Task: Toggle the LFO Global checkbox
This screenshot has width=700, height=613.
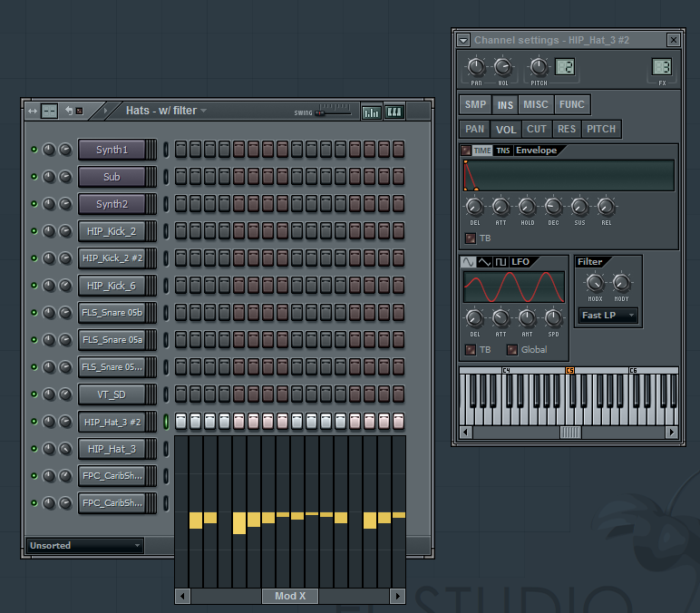Action: coord(512,350)
